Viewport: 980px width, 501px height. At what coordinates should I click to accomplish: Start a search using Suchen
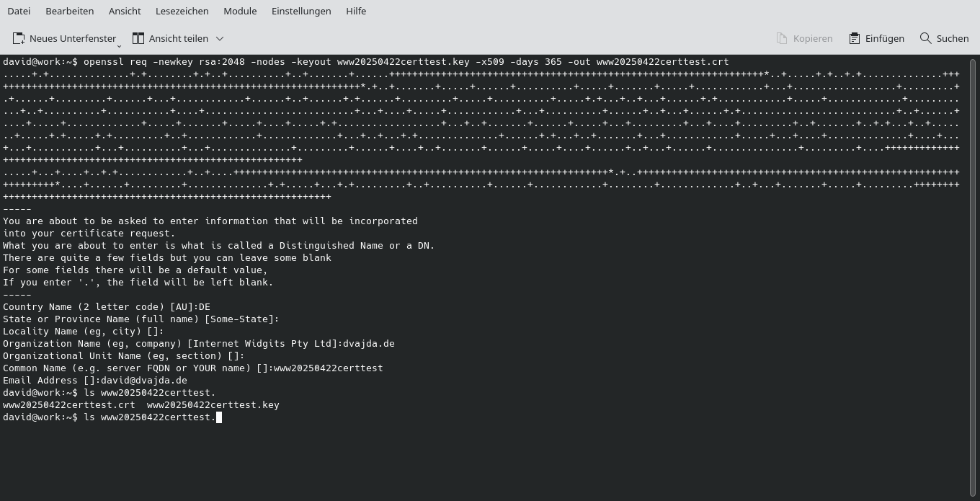point(944,38)
